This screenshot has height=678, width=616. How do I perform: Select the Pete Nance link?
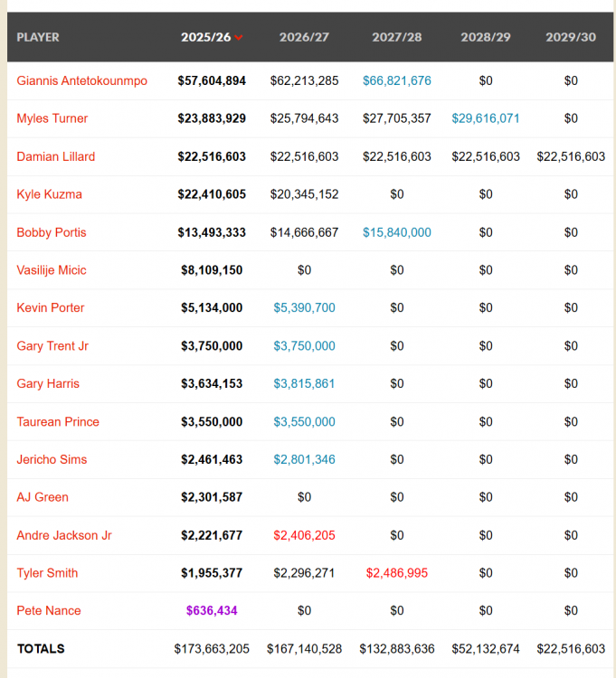pyautogui.click(x=49, y=611)
